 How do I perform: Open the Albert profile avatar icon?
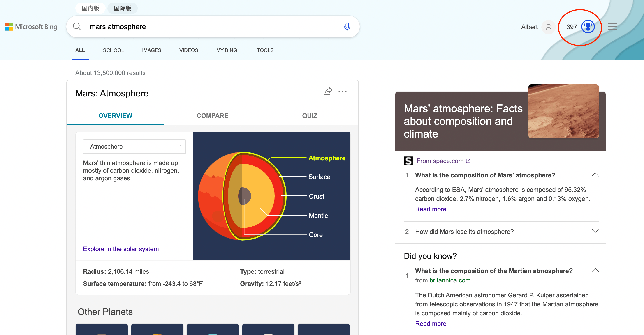(549, 27)
